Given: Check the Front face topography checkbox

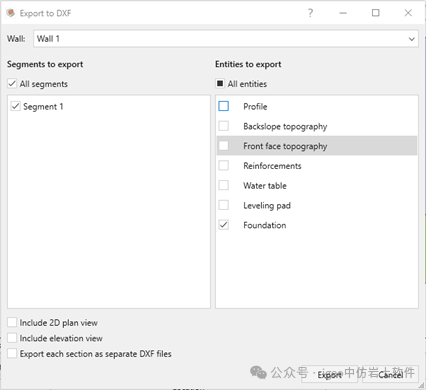Looking at the screenshot, I should (x=224, y=146).
